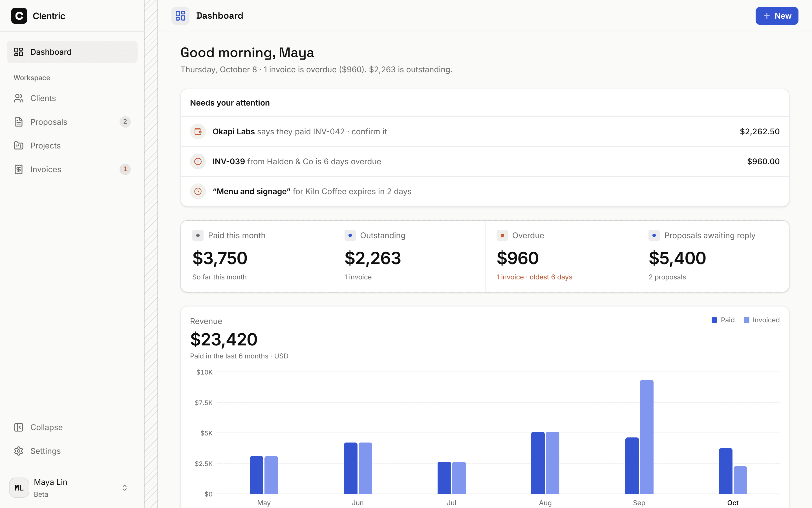Click the Invoices receipt icon
812x508 pixels.
pos(18,169)
